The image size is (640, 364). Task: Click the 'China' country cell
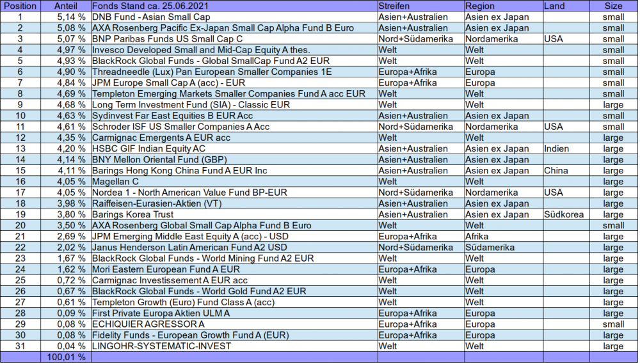pos(566,171)
